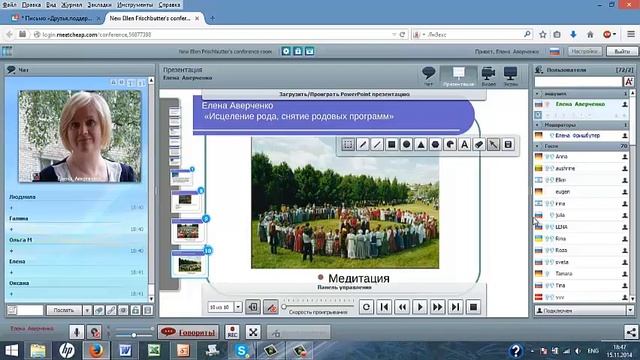Select slide 9 thumbnail
This screenshot has width=640, height=360.
pos(188,231)
